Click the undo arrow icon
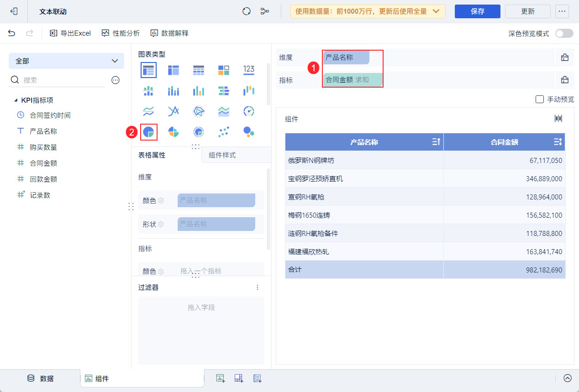579x392 pixels. click(x=12, y=33)
